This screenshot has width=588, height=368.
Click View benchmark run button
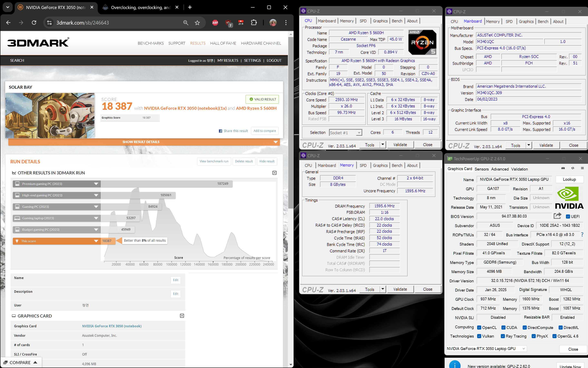[214, 161]
